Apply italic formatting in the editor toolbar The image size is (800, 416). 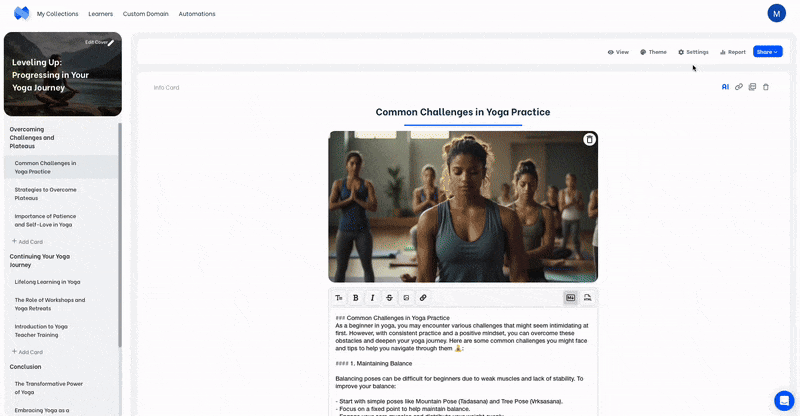372,298
